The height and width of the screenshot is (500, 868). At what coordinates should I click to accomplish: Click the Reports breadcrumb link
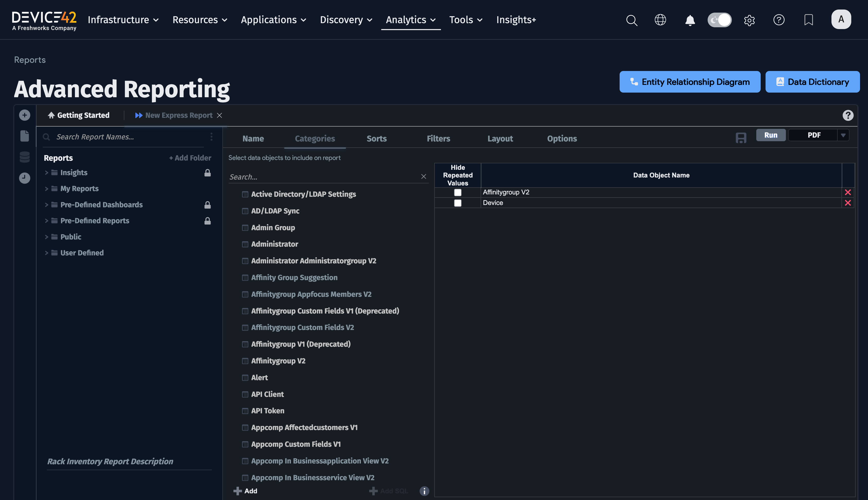point(30,60)
